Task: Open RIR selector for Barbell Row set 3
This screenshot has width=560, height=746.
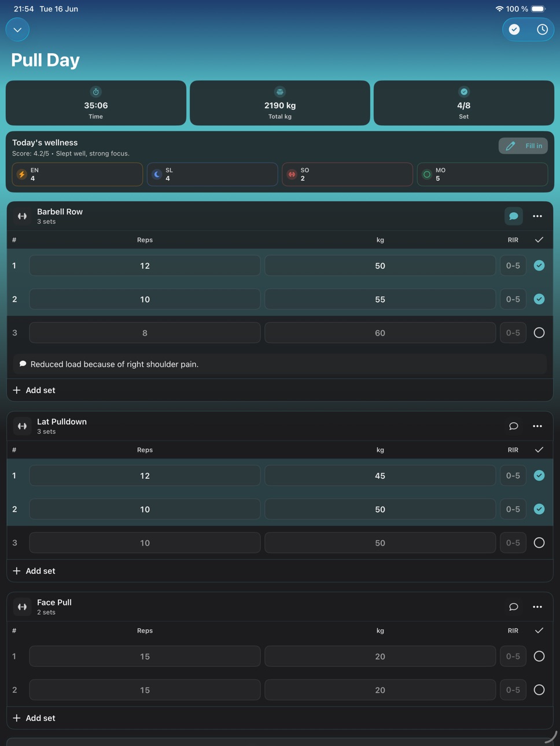Action: click(513, 333)
